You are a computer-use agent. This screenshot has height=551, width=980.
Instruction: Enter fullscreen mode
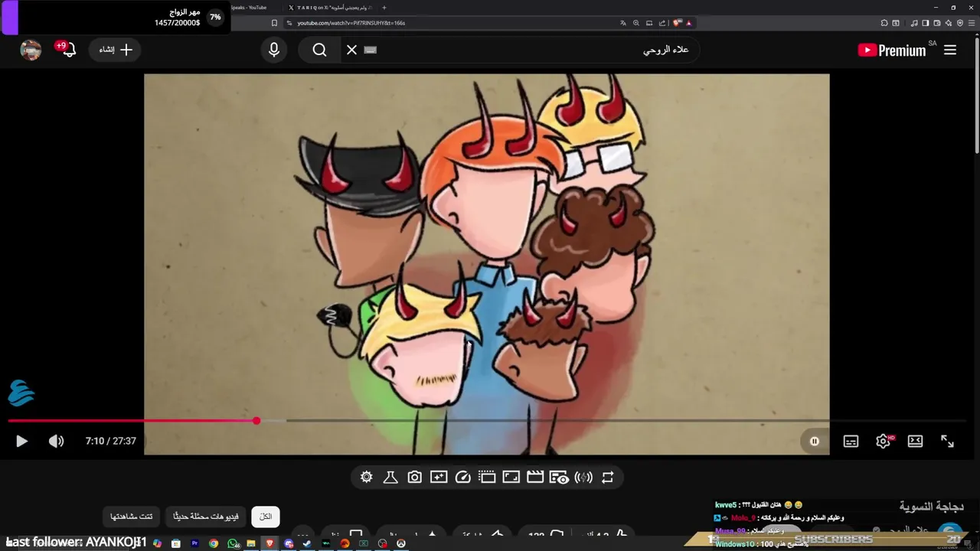[947, 441]
